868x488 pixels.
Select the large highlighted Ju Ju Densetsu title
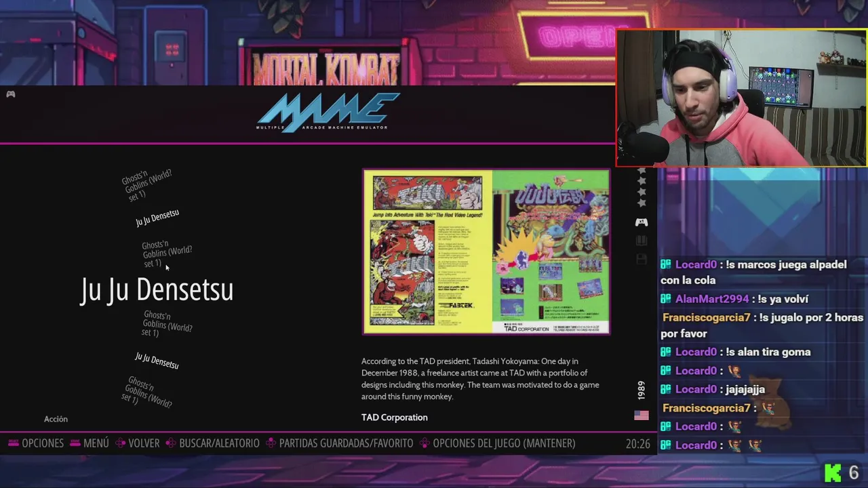click(157, 289)
